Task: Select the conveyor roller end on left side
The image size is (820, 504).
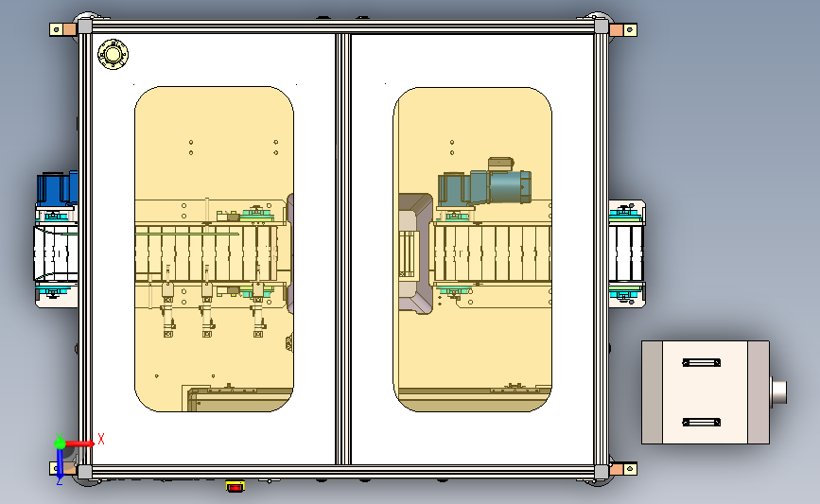Action: (56, 254)
